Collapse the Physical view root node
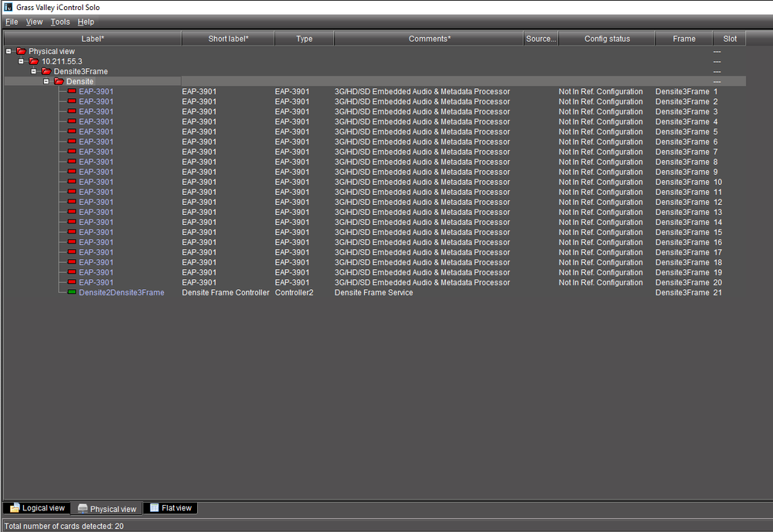The image size is (773, 532). 9,51
